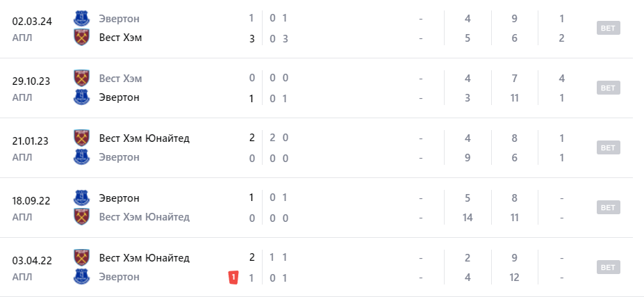Click Everton crest in 18.09.22 match
The image size is (644, 297).
tap(82, 198)
